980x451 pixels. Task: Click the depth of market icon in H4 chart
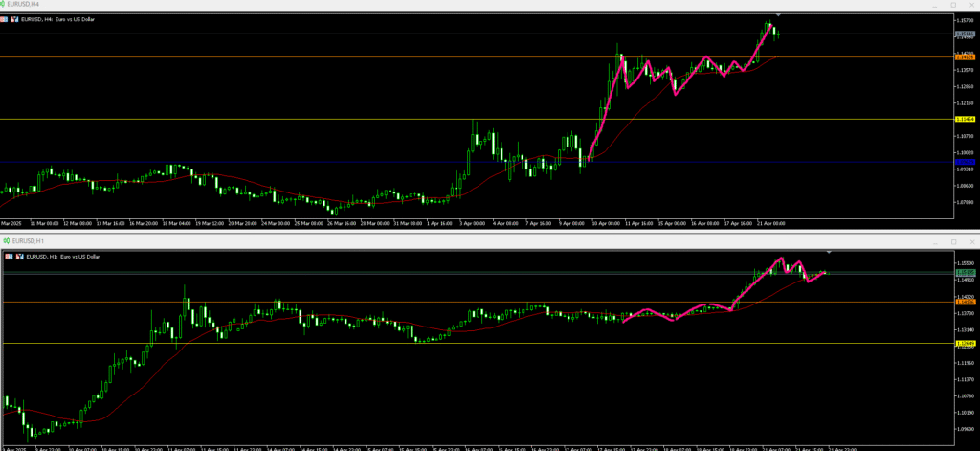click(x=15, y=19)
